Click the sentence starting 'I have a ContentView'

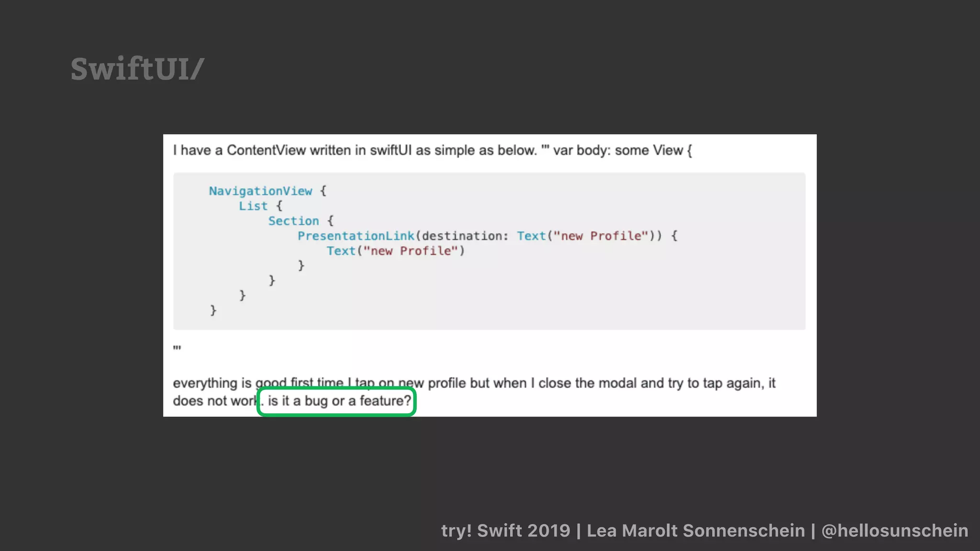pyautogui.click(x=433, y=150)
